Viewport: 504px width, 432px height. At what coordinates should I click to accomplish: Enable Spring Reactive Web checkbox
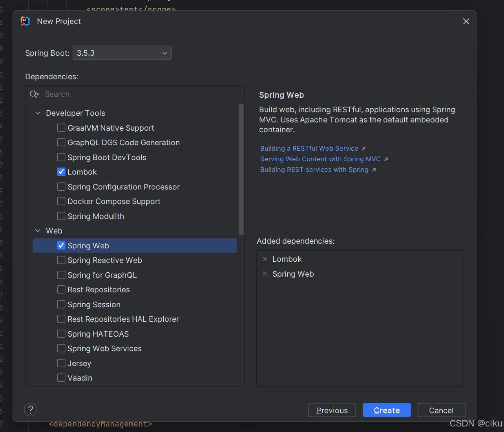pyautogui.click(x=61, y=260)
